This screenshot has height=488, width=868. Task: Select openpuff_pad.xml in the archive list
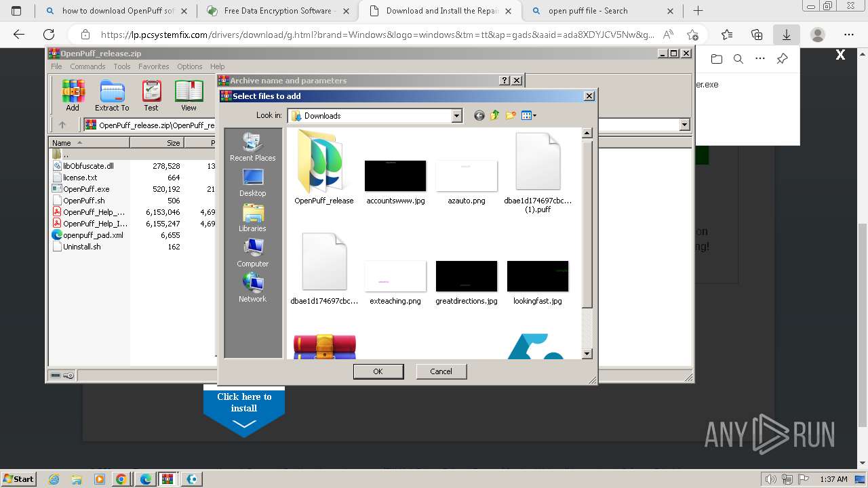pos(93,235)
